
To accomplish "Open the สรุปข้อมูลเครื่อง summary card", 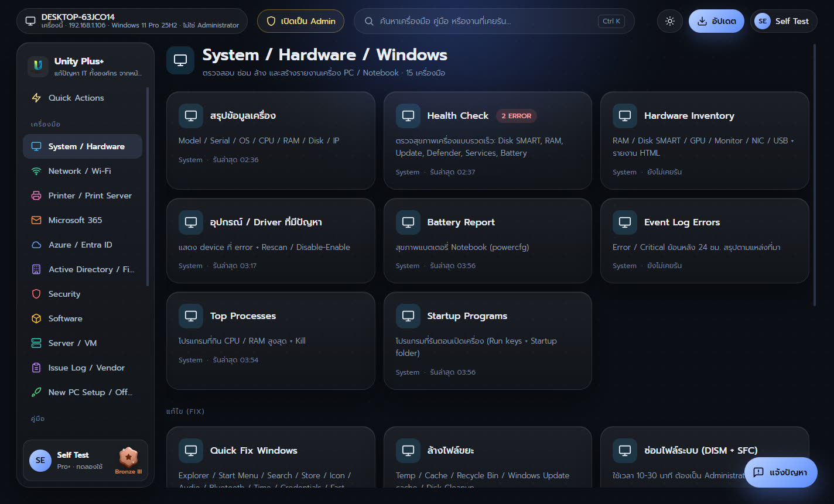I will pos(271,140).
